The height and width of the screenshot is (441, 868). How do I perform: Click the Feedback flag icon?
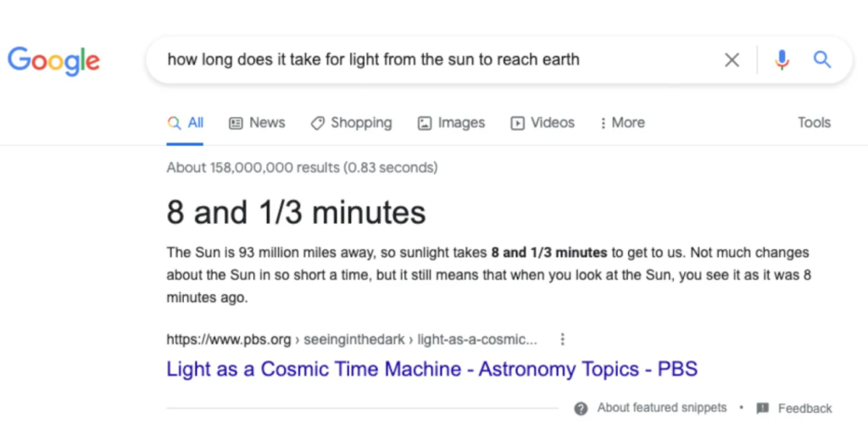[x=762, y=408]
